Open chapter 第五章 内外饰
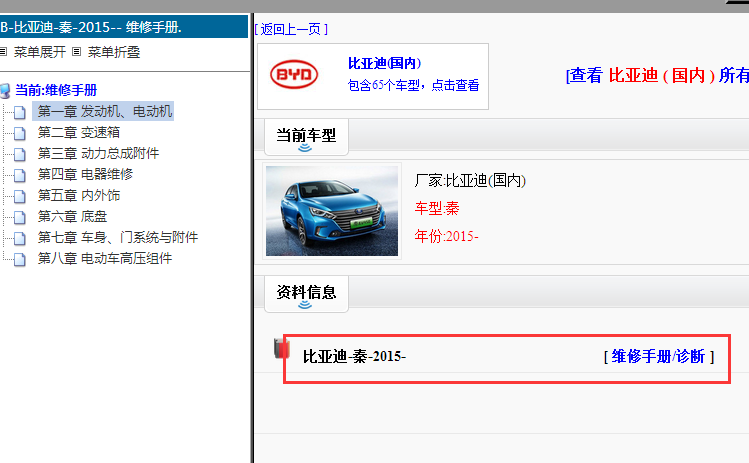The image size is (749, 463). click(79, 195)
